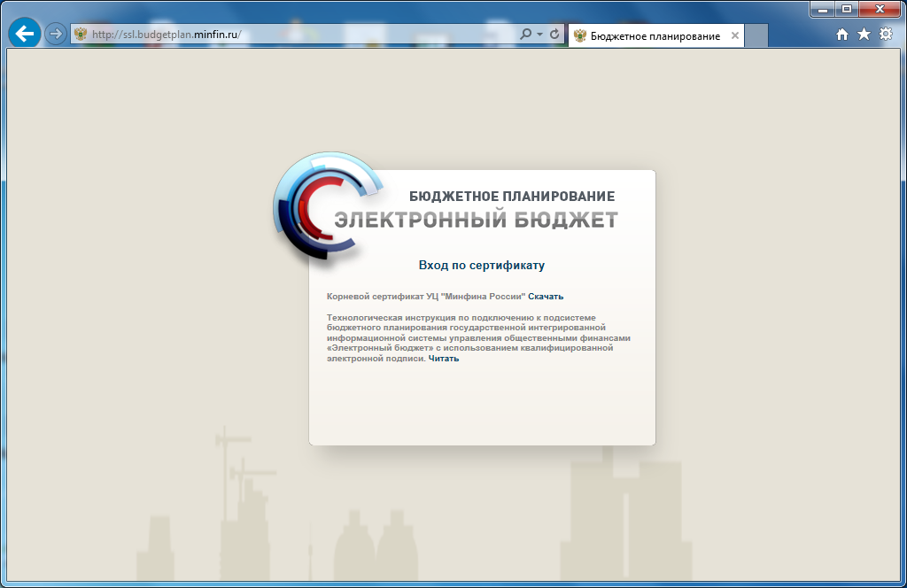Open the address bar autocomplete dropdown arrow
Screen dimensions: 907x588
tap(539, 35)
